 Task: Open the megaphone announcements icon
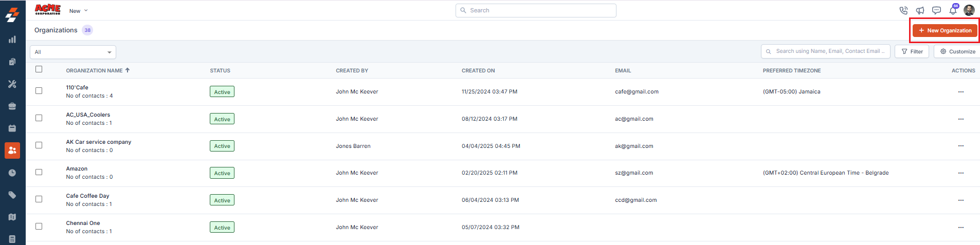tap(920, 10)
